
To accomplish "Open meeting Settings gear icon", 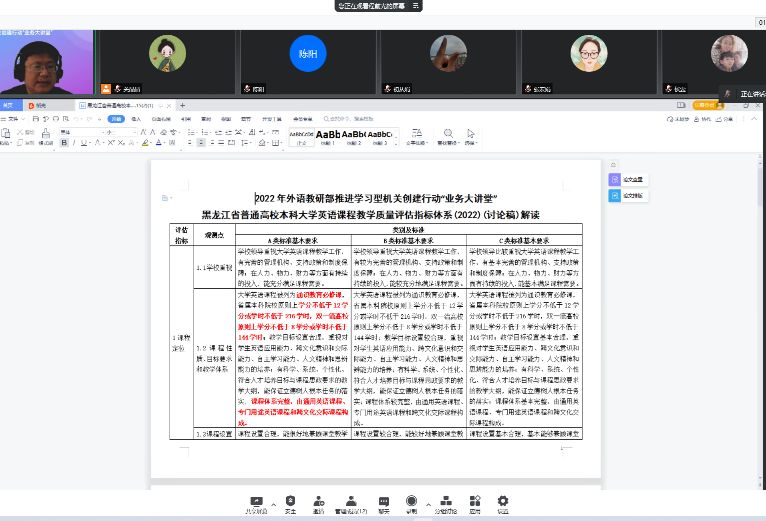I will click(503, 501).
